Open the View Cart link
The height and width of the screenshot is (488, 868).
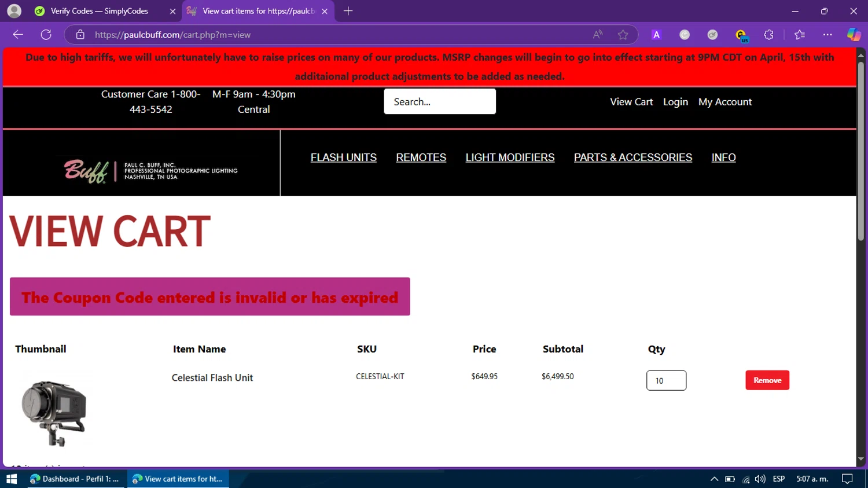click(x=631, y=102)
